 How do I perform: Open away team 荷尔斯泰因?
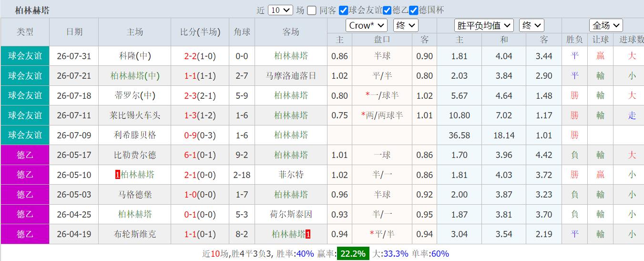click(x=291, y=214)
